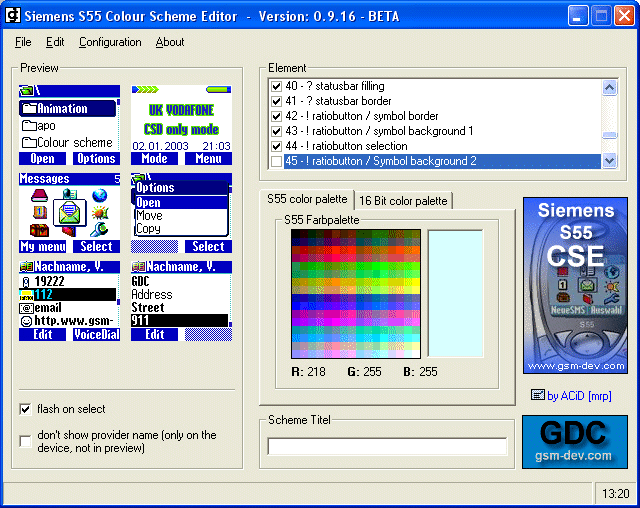The image size is (640, 508).
Task: Click the CSD only mode text
Action: [181, 129]
